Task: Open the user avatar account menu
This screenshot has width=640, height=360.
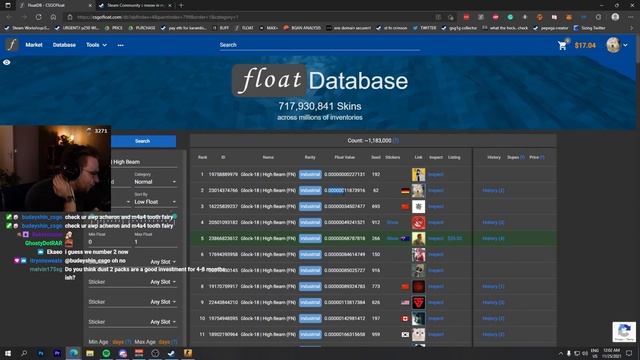Action: pos(617,45)
